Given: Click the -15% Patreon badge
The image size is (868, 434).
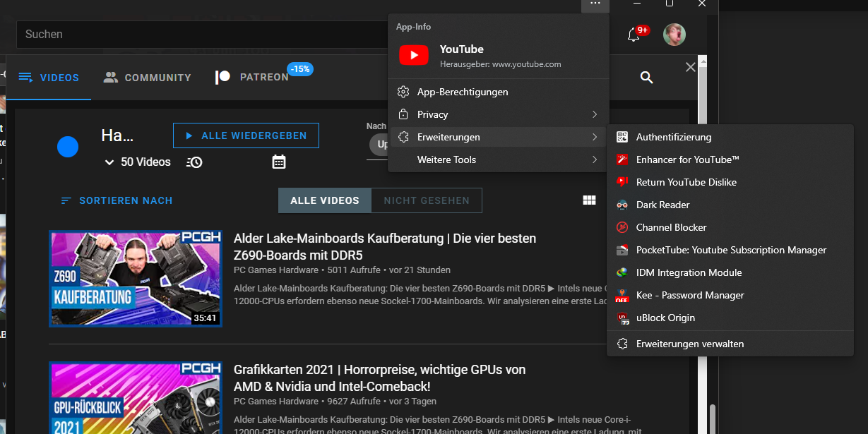Looking at the screenshot, I should tap(300, 69).
